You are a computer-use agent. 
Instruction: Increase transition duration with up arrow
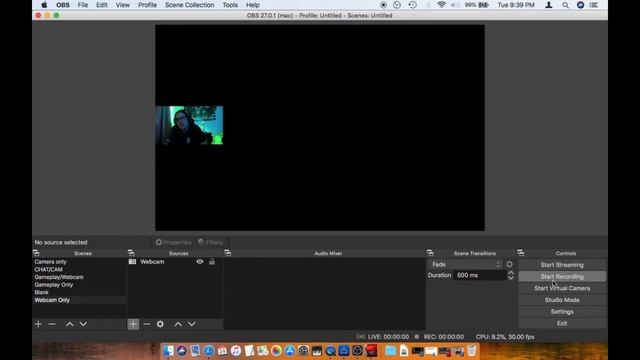click(x=511, y=272)
